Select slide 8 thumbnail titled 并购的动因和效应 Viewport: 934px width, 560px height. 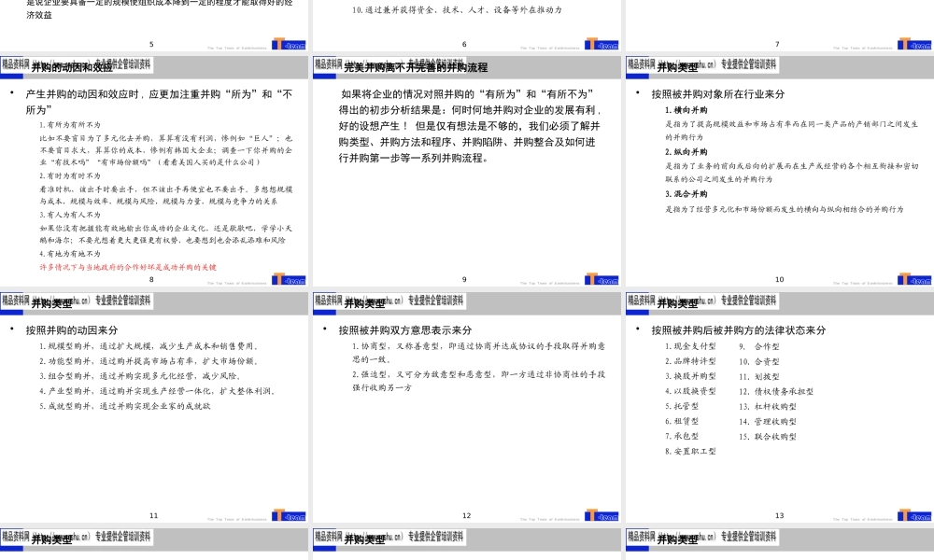coord(154,171)
